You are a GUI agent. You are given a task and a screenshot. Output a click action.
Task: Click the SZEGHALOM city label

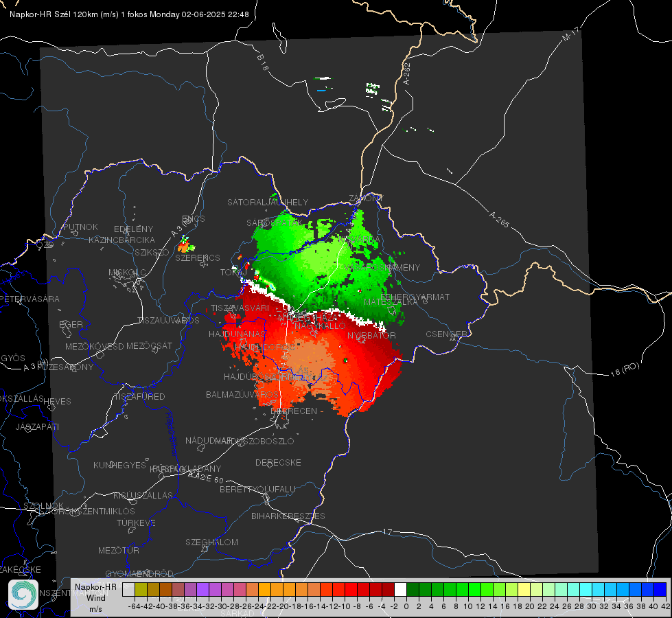tap(211, 542)
